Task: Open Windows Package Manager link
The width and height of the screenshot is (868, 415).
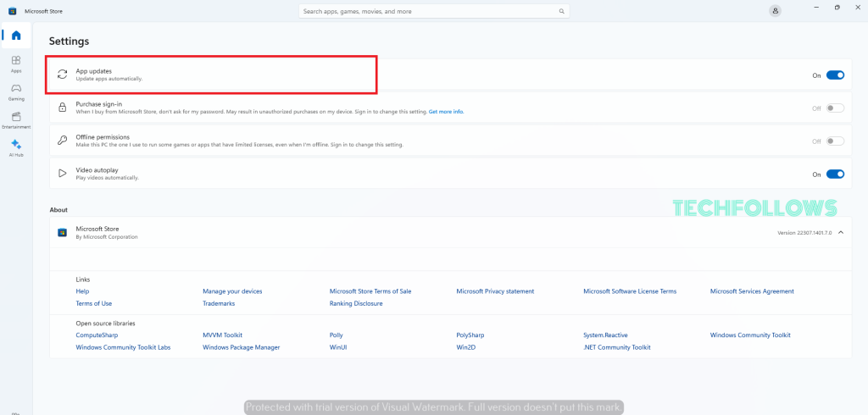Action: point(242,347)
